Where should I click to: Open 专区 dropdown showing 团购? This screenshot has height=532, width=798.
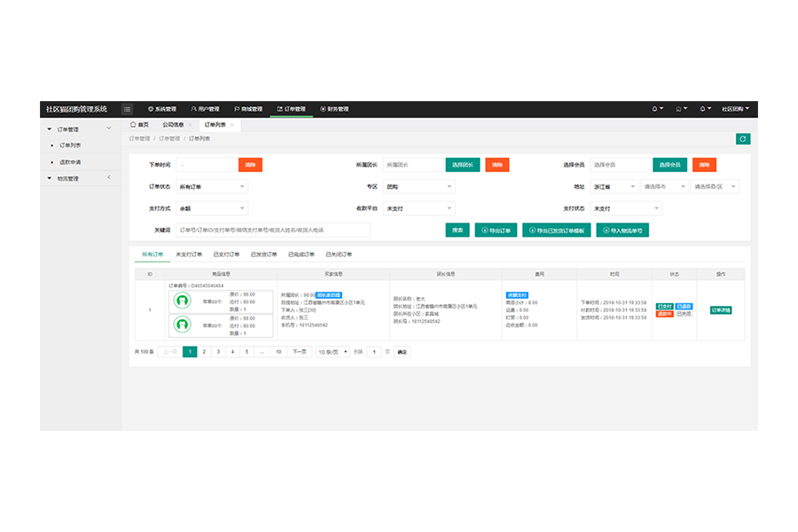tap(419, 187)
